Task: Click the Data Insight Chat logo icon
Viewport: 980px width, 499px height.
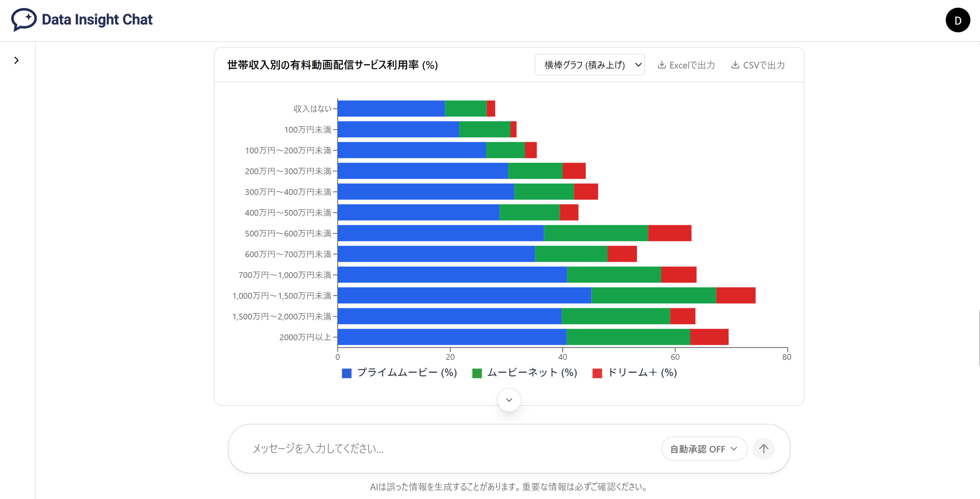Action: pos(24,19)
